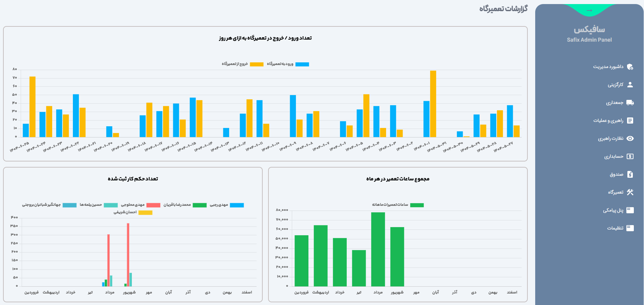644x305 pixels.
Task: Toggle the ساعات تعمیرات ماهانه legend entry
Action: pyautogui.click(x=417, y=205)
